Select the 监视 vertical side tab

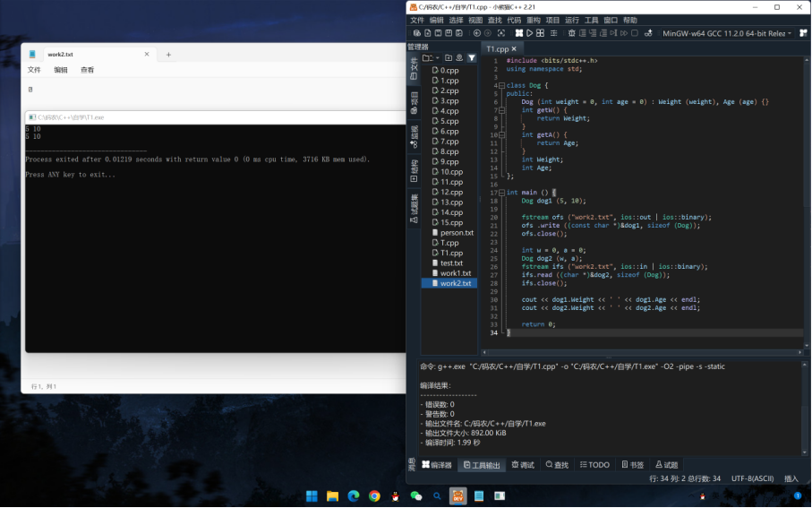click(x=414, y=137)
